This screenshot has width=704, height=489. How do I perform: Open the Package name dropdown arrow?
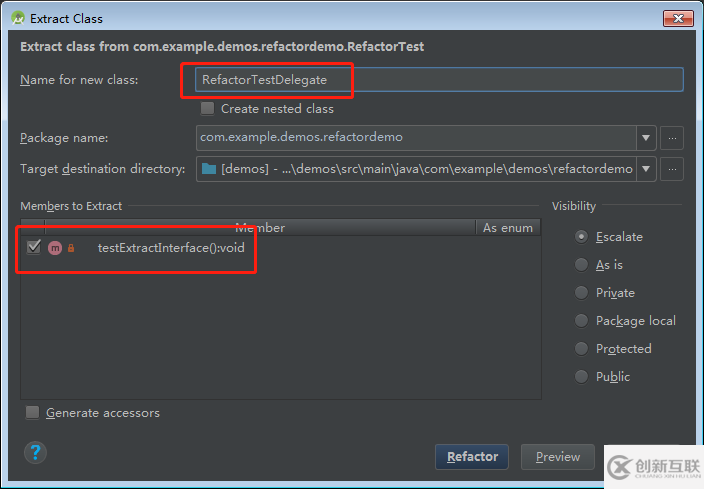646,138
